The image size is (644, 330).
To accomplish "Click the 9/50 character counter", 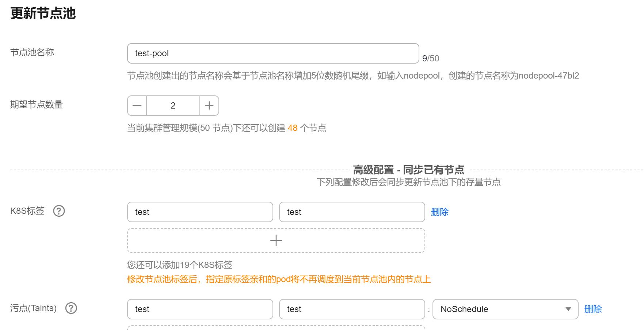I will [431, 58].
